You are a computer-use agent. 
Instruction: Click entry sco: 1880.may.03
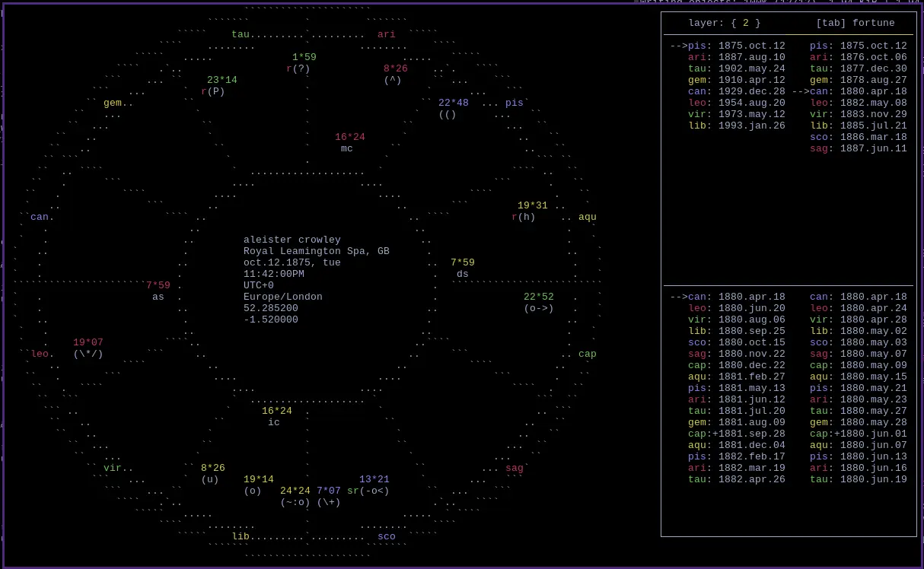[859, 342]
